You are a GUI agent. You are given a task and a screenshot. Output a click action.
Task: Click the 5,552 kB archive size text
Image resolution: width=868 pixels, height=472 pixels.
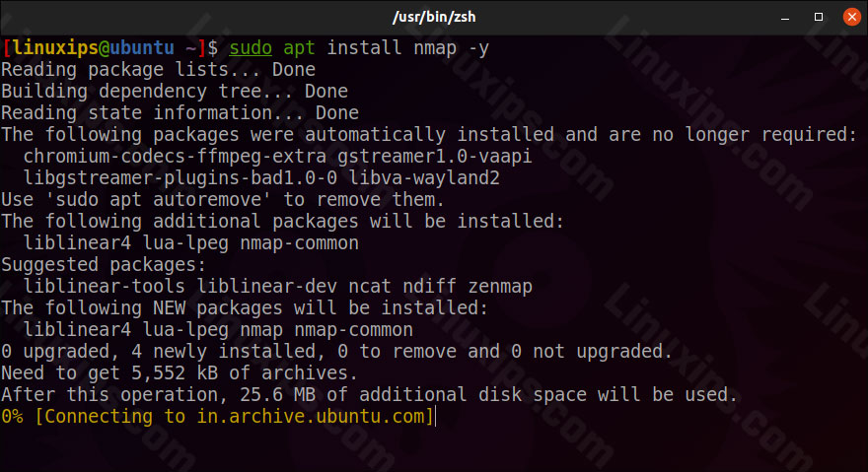(175, 372)
